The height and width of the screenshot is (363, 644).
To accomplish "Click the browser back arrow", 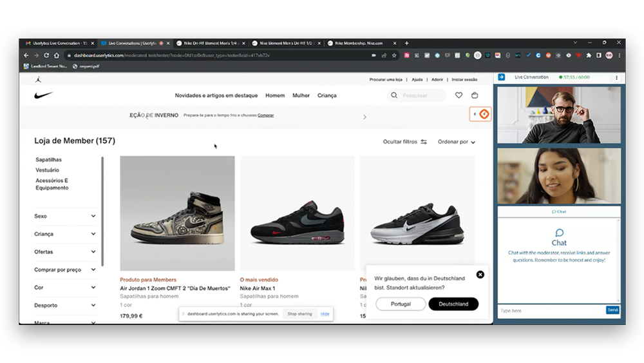I will pyautogui.click(x=26, y=55).
